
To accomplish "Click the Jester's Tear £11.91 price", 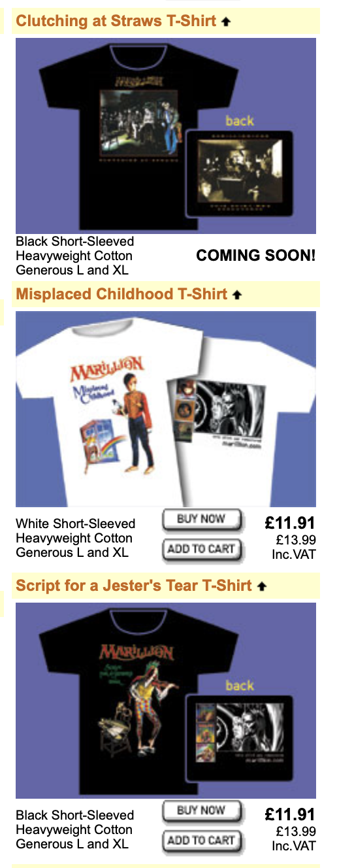I will pyautogui.click(x=290, y=814).
